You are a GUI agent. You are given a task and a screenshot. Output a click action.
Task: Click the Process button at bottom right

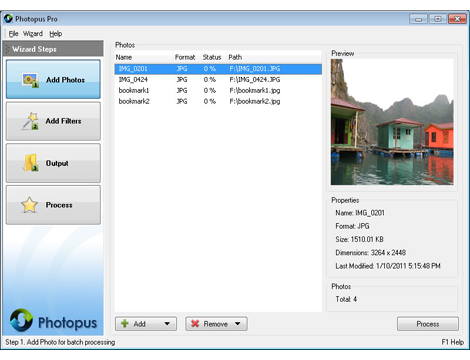click(x=428, y=324)
